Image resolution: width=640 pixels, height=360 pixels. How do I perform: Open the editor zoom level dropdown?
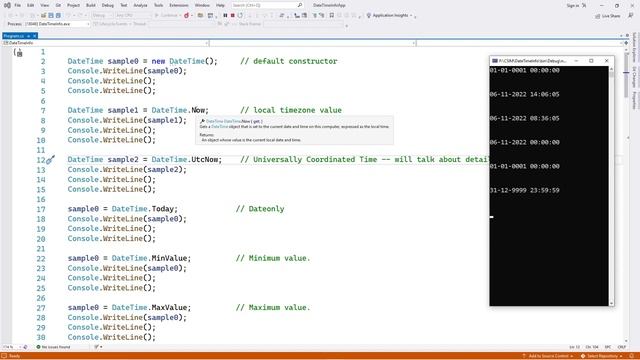[x=12, y=347]
